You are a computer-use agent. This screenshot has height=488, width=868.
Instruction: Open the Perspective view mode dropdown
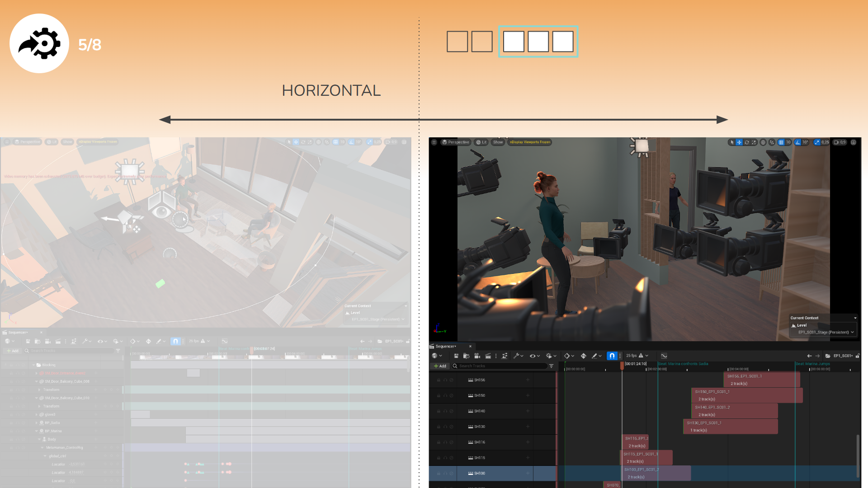[x=456, y=142]
